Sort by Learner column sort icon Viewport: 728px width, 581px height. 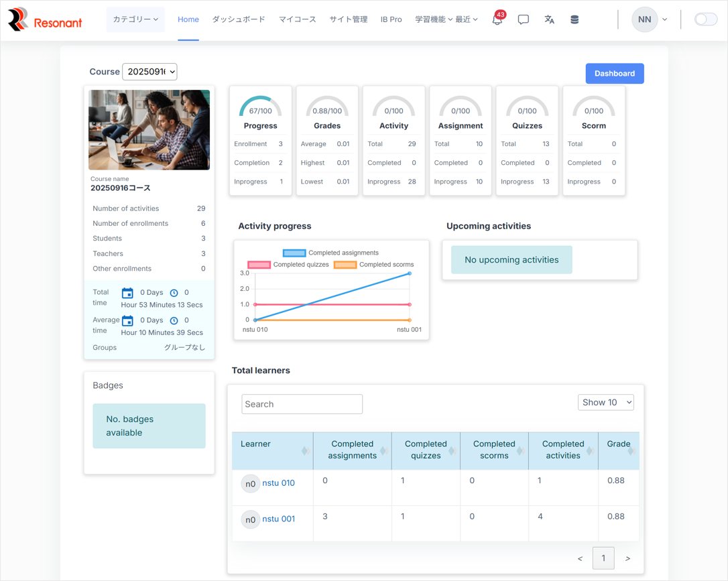pyautogui.click(x=305, y=450)
